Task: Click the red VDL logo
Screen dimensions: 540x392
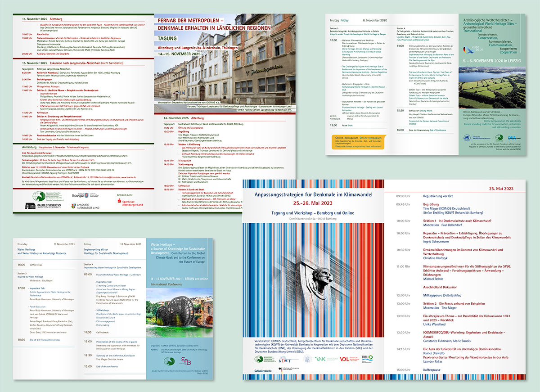Action: [x=344, y=359]
